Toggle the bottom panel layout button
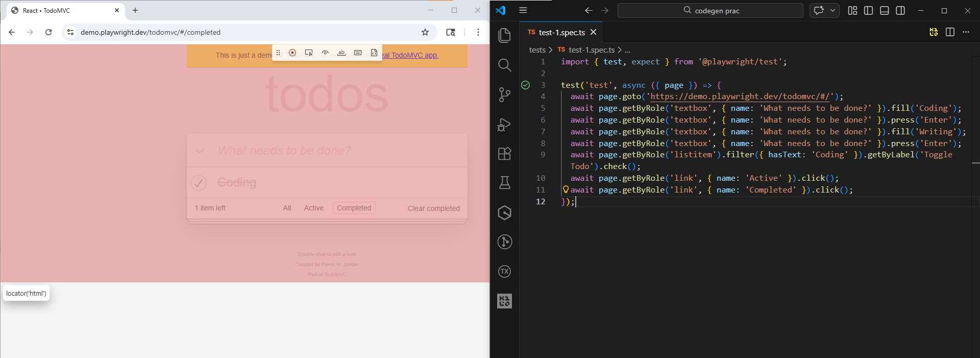 click(885, 11)
